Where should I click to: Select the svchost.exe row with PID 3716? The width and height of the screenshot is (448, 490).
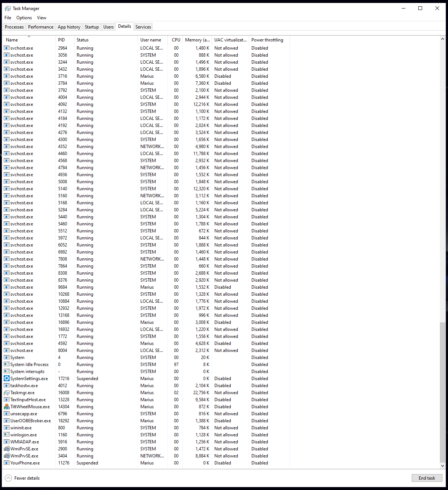(146, 76)
